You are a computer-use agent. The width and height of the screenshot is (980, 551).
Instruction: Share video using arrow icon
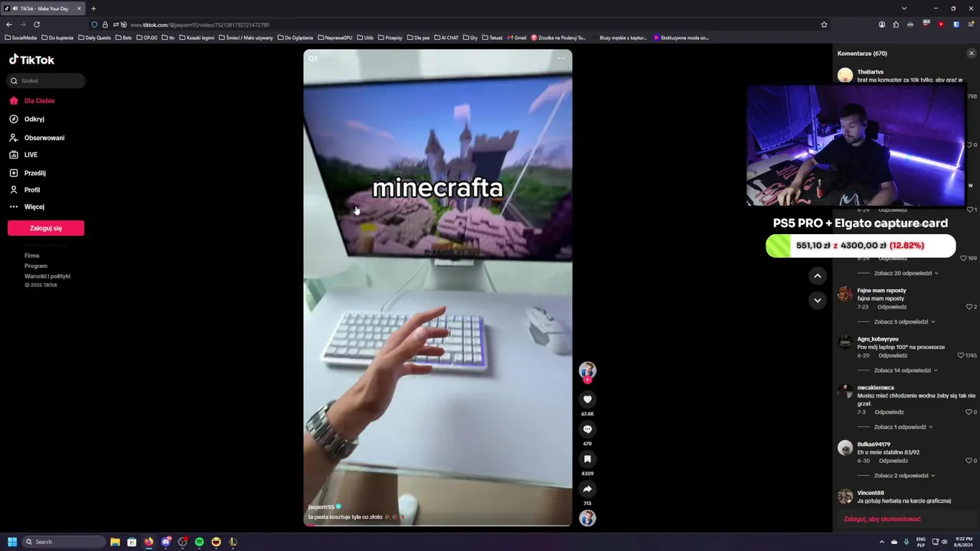(x=587, y=489)
